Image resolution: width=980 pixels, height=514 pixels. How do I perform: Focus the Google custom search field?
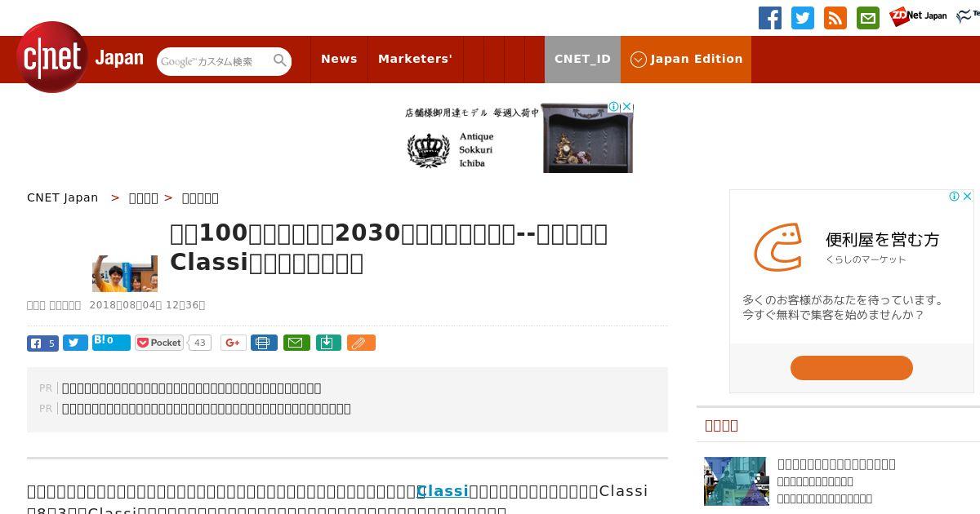[214, 61]
